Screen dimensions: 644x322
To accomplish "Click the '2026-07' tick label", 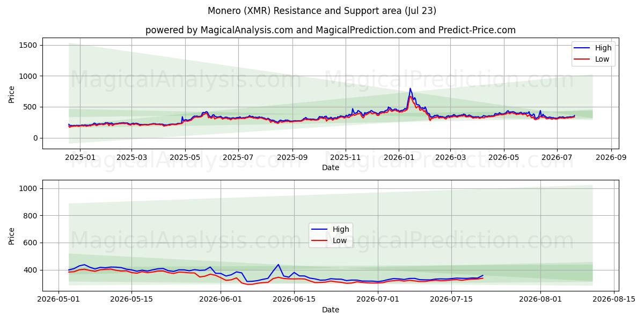I will tap(557, 158).
